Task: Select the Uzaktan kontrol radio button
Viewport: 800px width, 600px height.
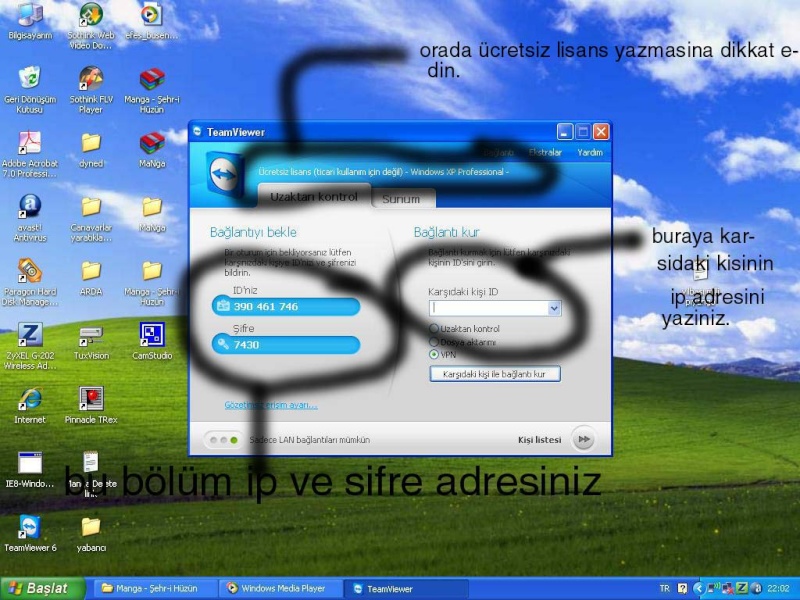Action: [x=434, y=328]
